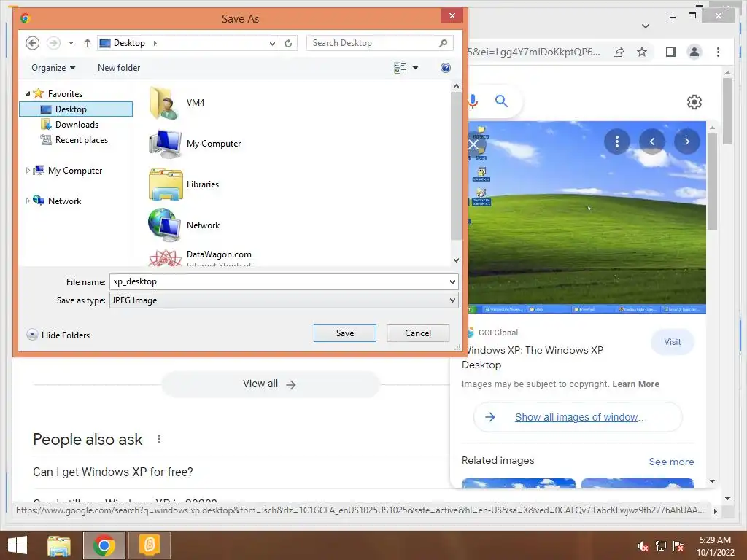Click the file list scroll up arrow

click(x=456, y=87)
